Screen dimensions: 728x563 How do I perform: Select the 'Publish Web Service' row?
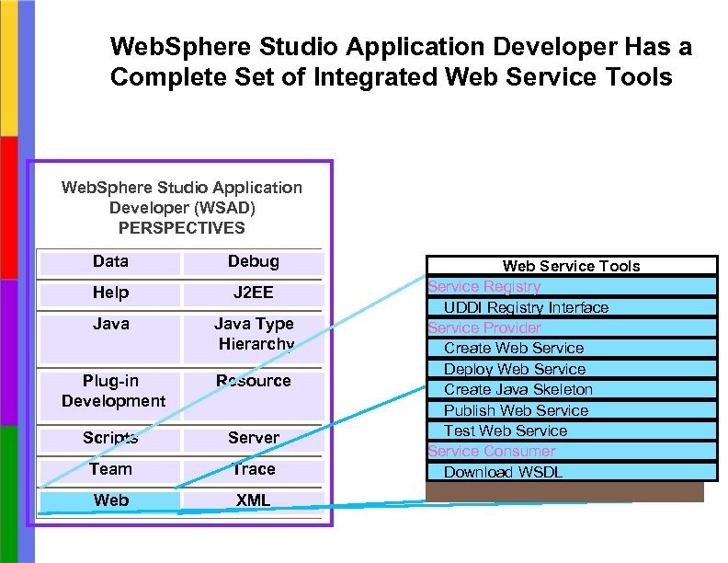coord(572,410)
